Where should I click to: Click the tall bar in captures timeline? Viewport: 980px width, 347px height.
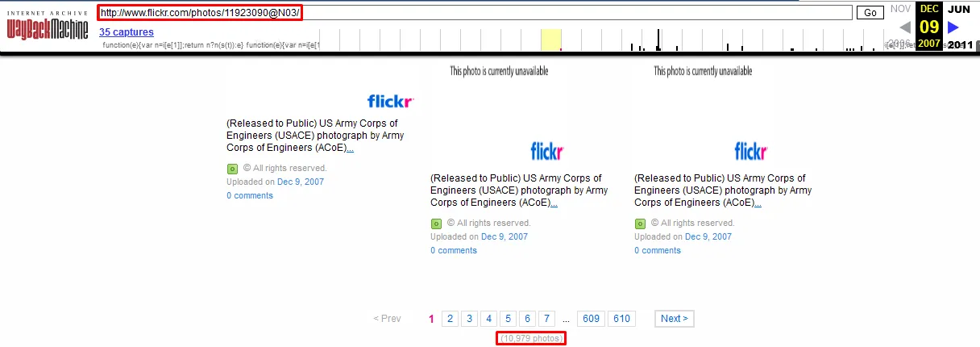tap(658, 40)
